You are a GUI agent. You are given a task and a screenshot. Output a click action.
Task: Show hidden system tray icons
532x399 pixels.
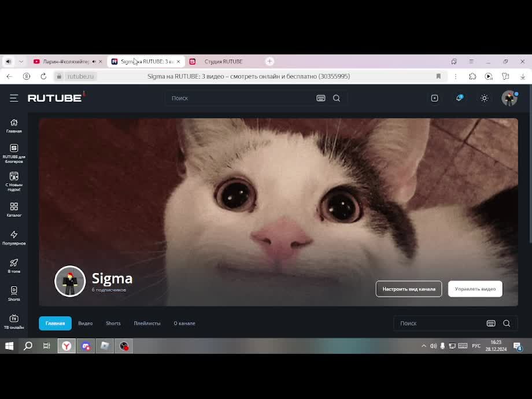[424, 346]
